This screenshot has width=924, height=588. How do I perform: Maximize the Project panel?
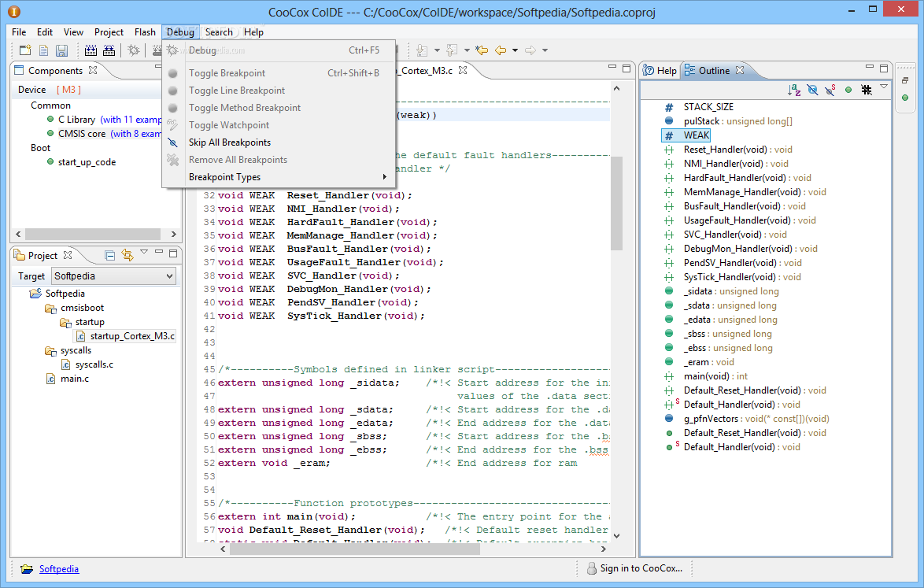point(173,253)
